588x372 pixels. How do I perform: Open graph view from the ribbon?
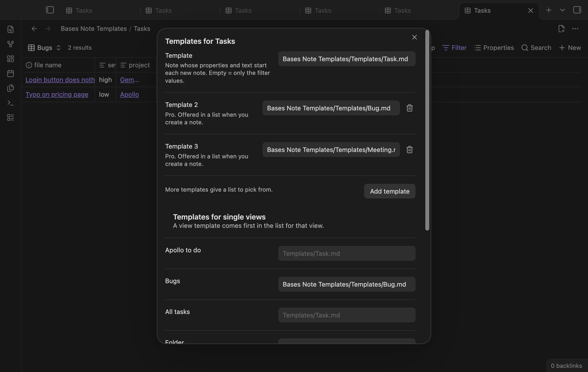click(10, 44)
